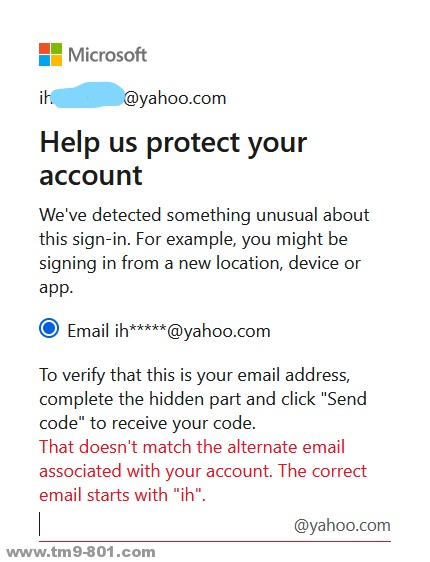Click the "Email ih*****@yahoo.com" option label
This screenshot has width=430, height=562.
click(169, 331)
